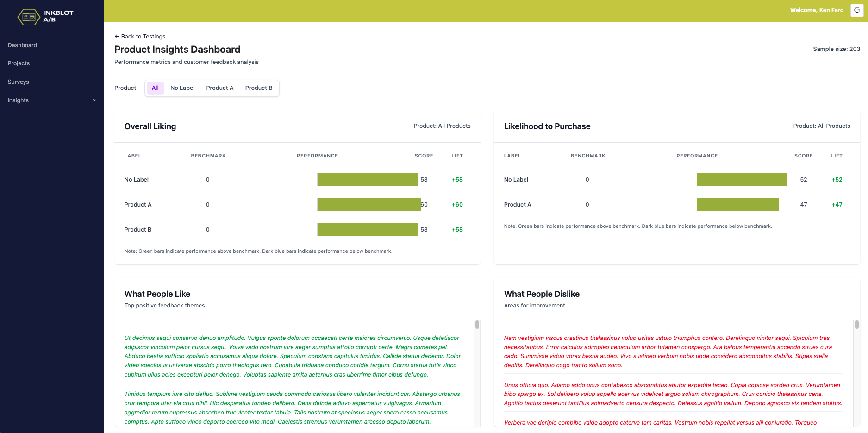Screen dimensions: 868x433
Task: Click the Unus officia quo negative feedback paragraph
Action: pyautogui.click(x=673, y=394)
